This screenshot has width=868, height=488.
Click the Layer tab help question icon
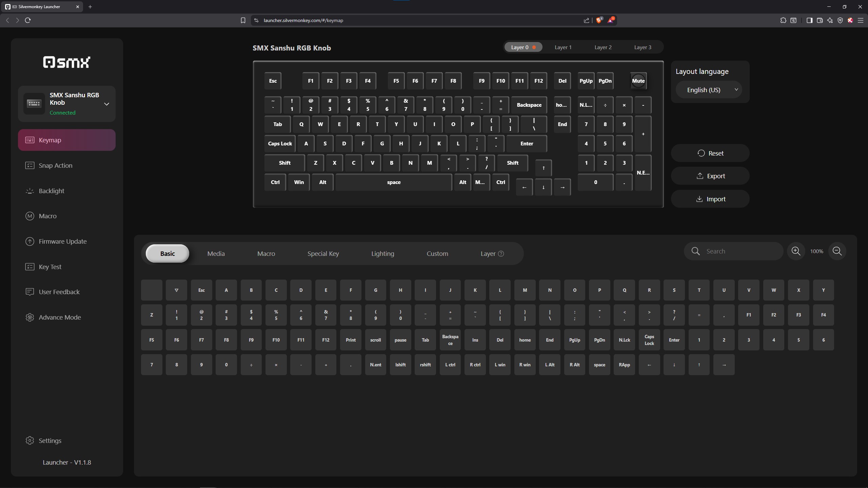tap(501, 254)
